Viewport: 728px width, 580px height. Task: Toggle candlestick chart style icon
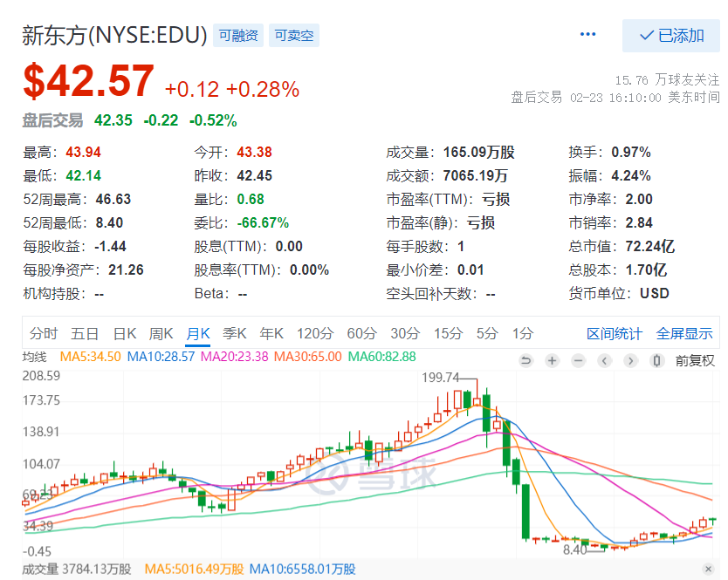(x=656, y=360)
